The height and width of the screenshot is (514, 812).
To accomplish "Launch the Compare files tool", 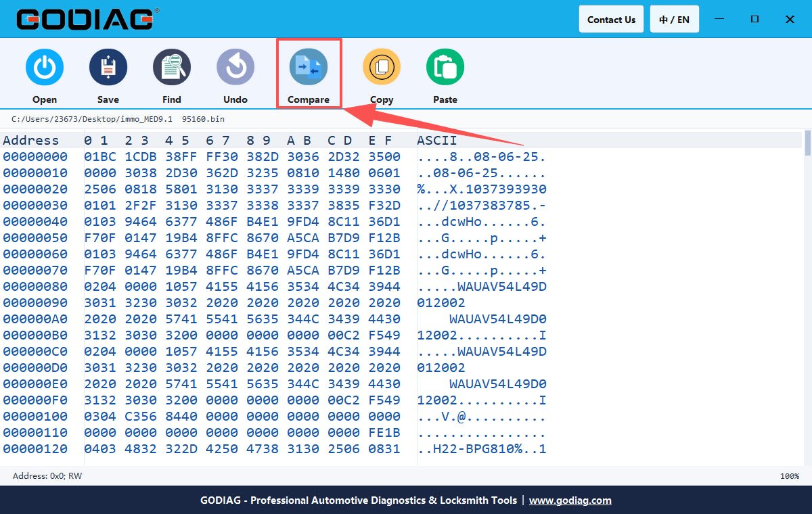I will (309, 68).
